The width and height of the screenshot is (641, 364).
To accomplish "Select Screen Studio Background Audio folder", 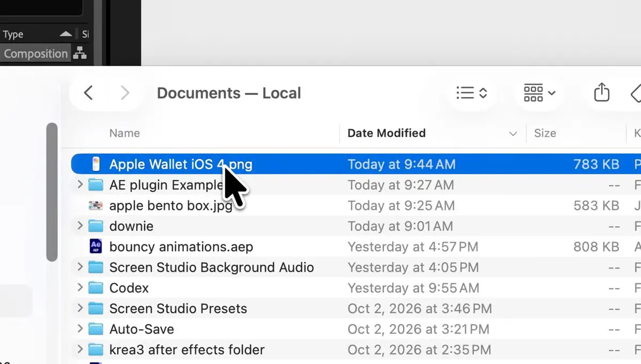I will [x=356, y=267].
